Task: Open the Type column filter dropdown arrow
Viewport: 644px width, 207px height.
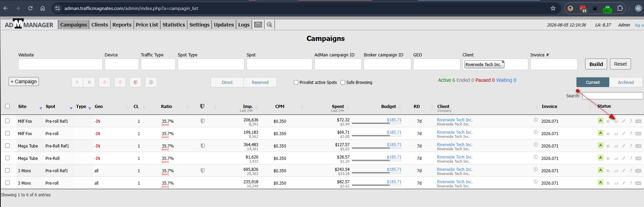Action: click(90, 108)
